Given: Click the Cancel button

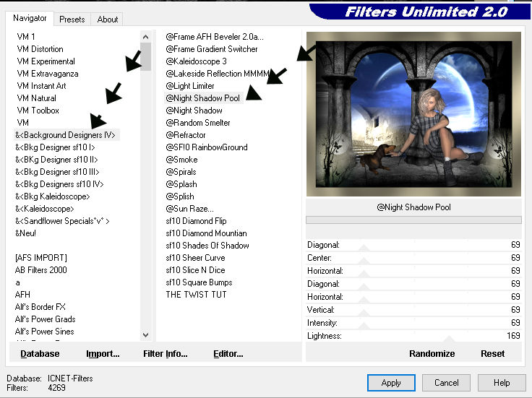Looking at the screenshot, I should pos(446,383).
